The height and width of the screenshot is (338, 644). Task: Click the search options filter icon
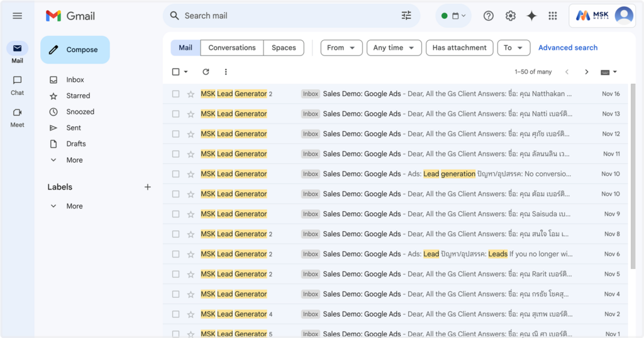tap(406, 16)
